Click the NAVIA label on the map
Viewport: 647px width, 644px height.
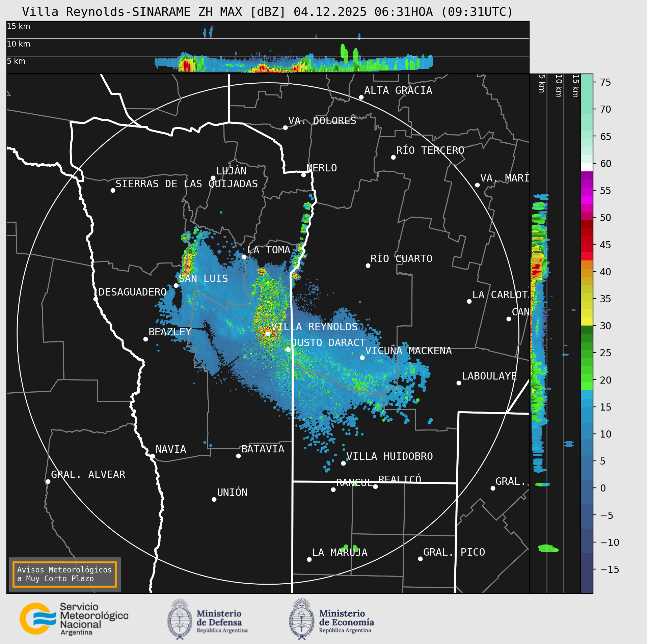[171, 449]
